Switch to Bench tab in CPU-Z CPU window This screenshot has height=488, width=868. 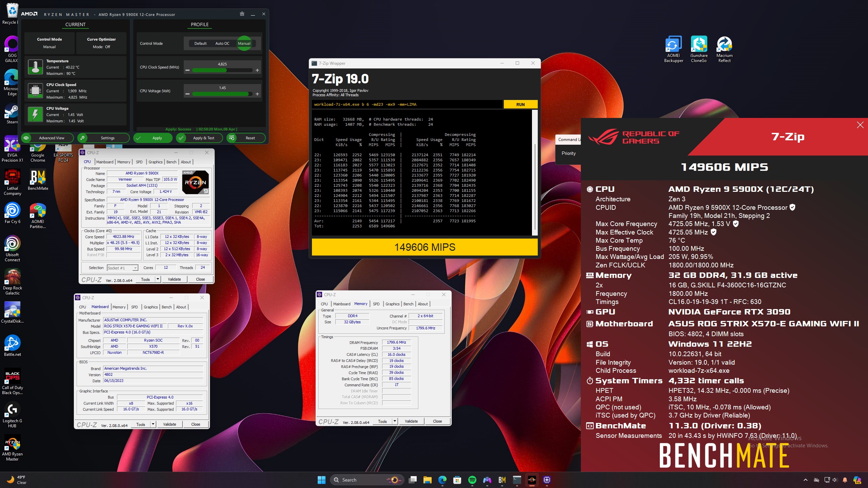(x=171, y=162)
